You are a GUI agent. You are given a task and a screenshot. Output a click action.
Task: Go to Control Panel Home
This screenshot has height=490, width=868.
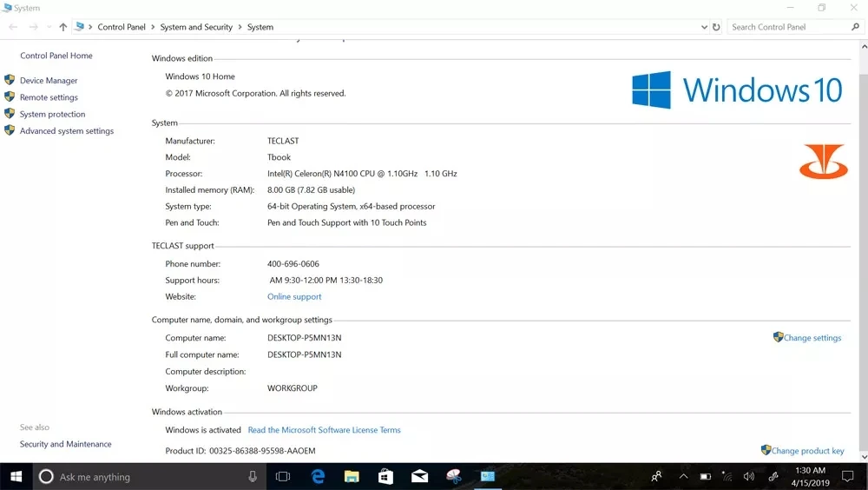[x=56, y=56]
